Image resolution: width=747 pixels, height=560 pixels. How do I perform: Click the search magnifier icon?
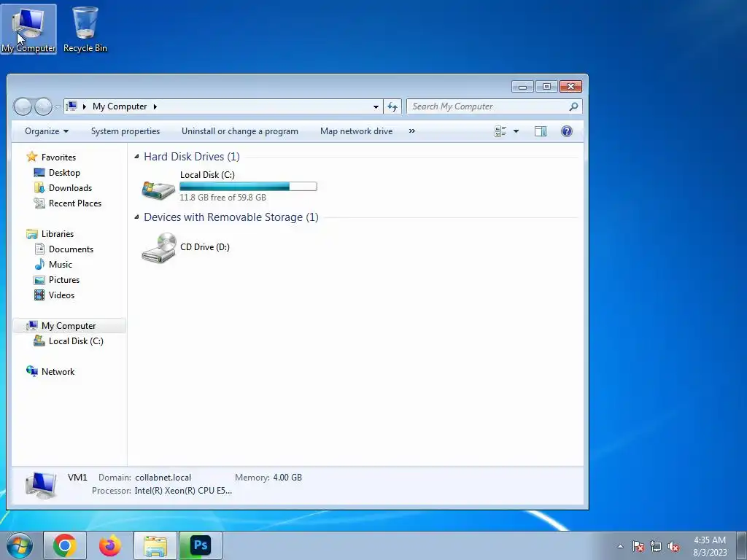tap(573, 106)
